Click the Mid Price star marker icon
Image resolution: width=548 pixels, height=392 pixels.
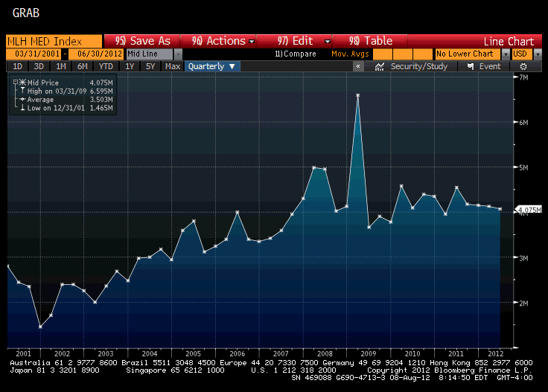(x=22, y=83)
